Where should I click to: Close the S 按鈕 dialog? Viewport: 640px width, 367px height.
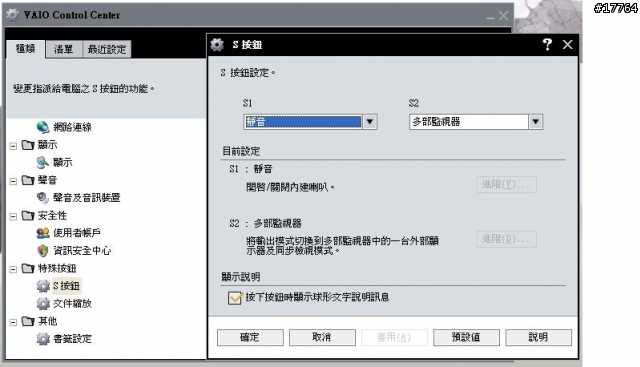click(567, 44)
